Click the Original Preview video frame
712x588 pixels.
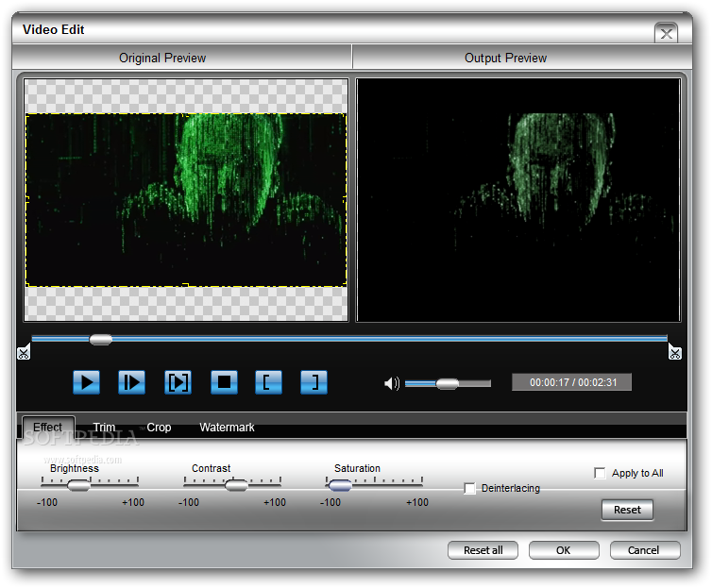pos(186,200)
